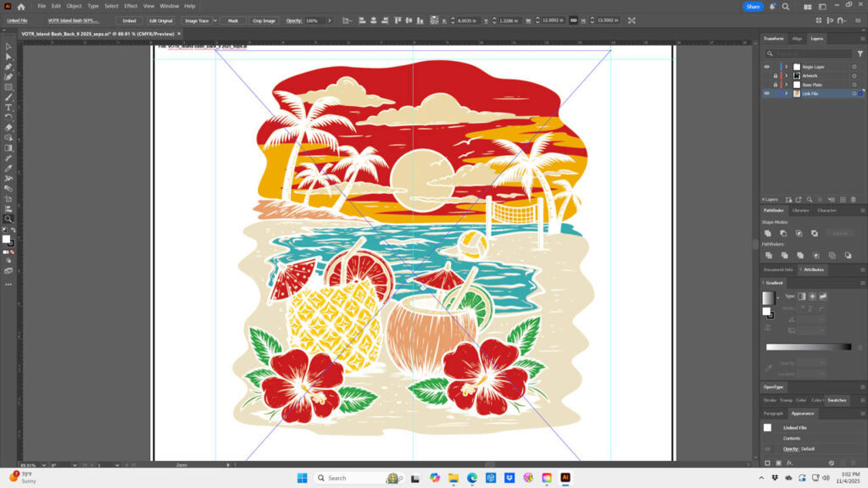Image resolution: width=868 pixels, height=488 pixels.
Task: Open the Illustrator home screen icon
Action: coord(21,6)
